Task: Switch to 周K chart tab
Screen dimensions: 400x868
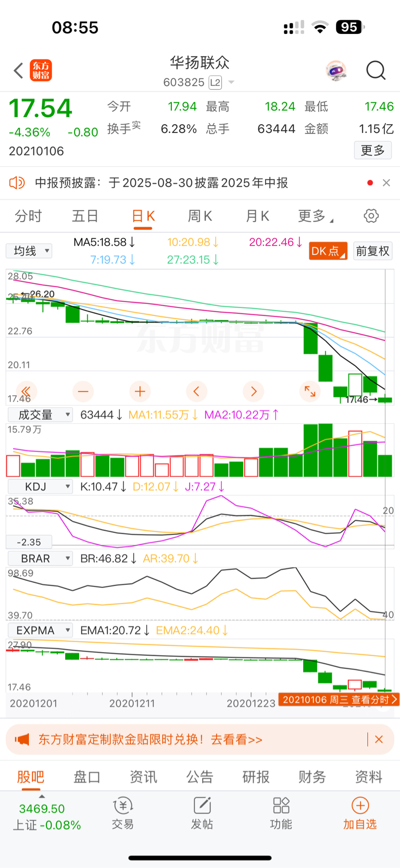Action: pos(200,216)
